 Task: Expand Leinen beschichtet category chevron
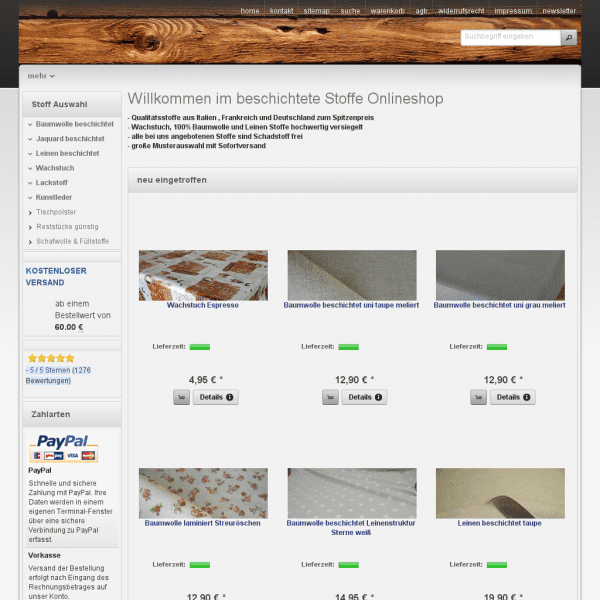pyautogui.click(x=30, y=154)
